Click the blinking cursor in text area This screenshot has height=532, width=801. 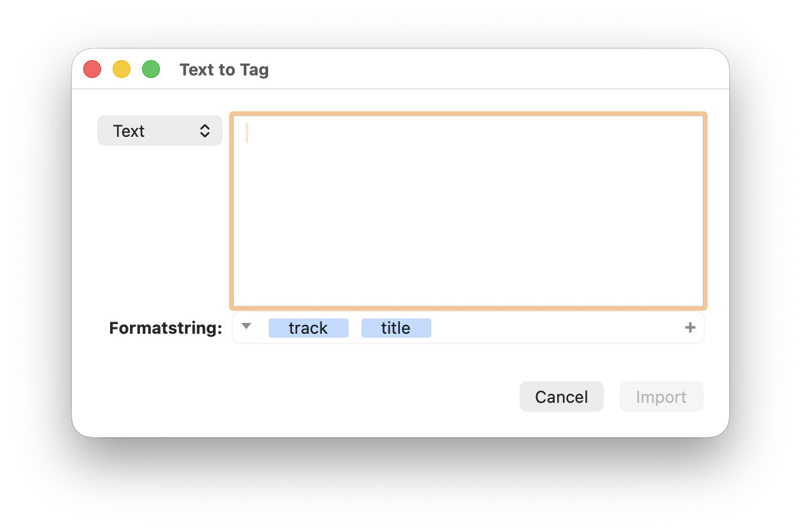point(247,133)
